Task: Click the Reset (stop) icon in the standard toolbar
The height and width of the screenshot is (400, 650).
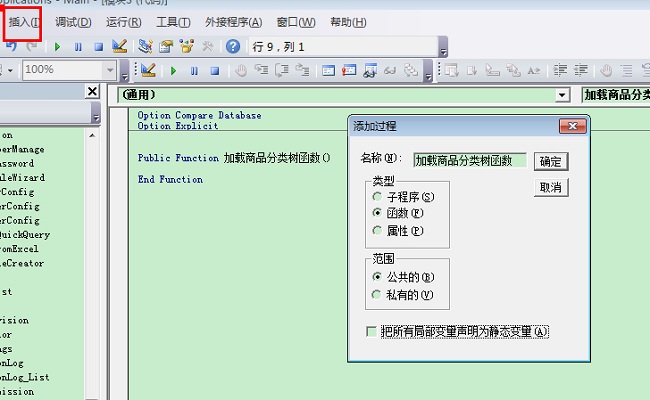Action: [x=98, y=47]
